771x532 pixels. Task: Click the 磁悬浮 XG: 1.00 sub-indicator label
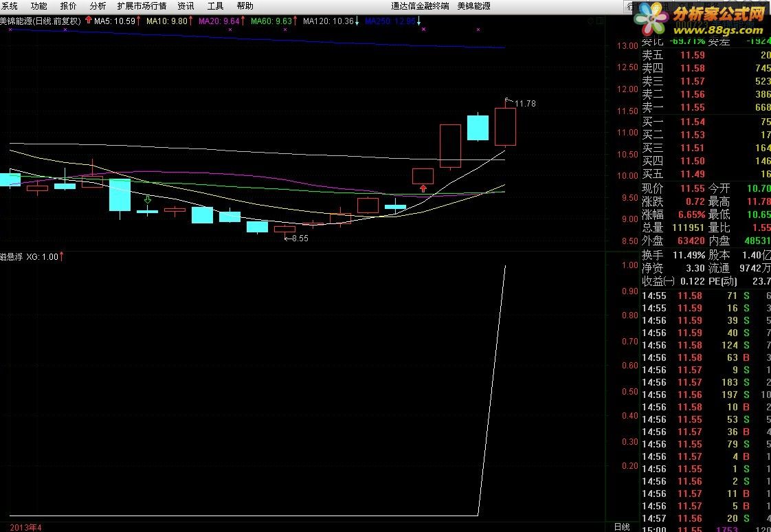[x=32, y=256]
